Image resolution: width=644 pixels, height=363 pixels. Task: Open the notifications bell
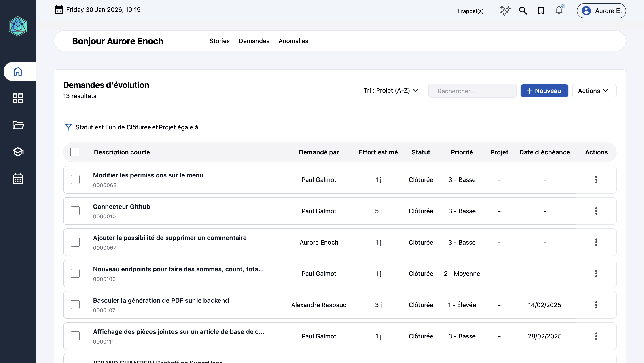tap(559, 11)
